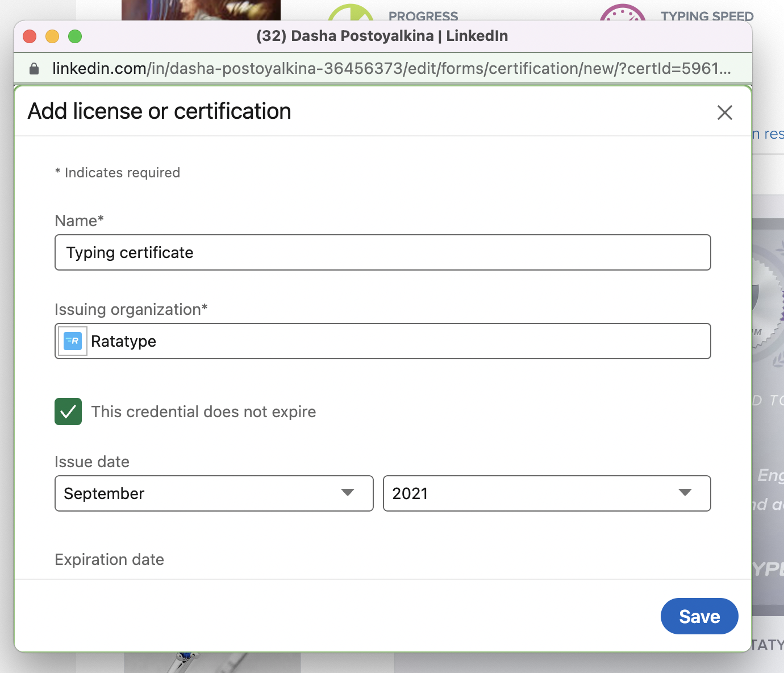Screen dimensions: 784x673
Task: Open the September issue month dropdown
Action: [x=214, y=493]
